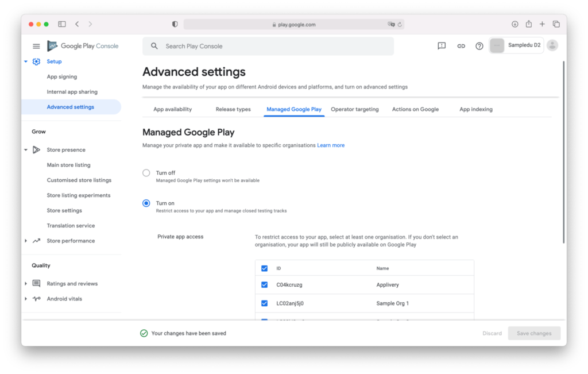Viewport: 588px width, 374px height.
Task: Expand the Store performance section
Action: point(25,241)
